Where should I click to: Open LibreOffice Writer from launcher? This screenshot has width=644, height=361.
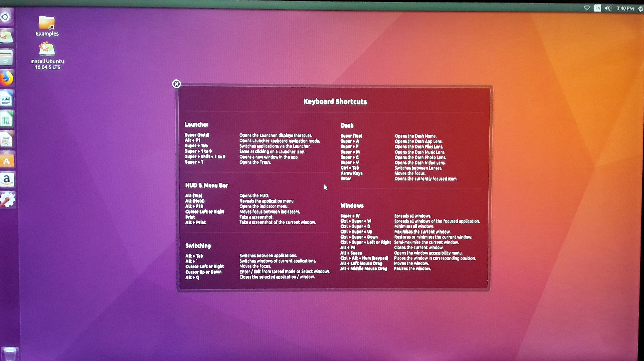(x=6, y=99)
